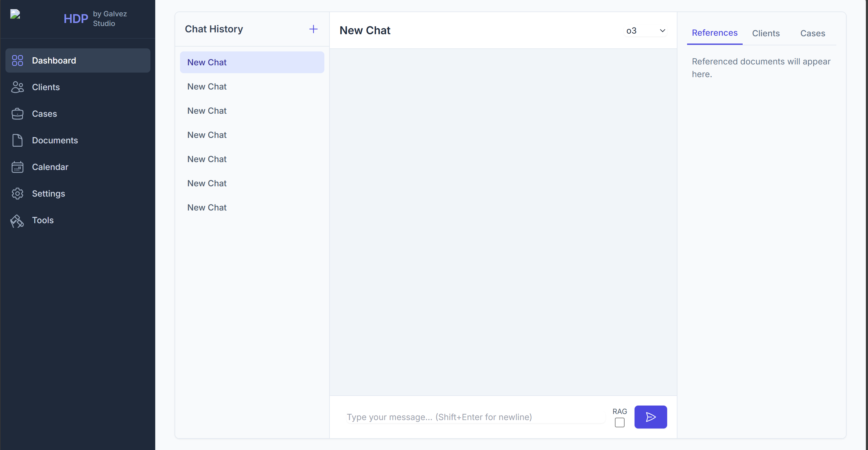Click the Documents file icon
This screenshot has width=868, height=450.
tap(18, 140)
